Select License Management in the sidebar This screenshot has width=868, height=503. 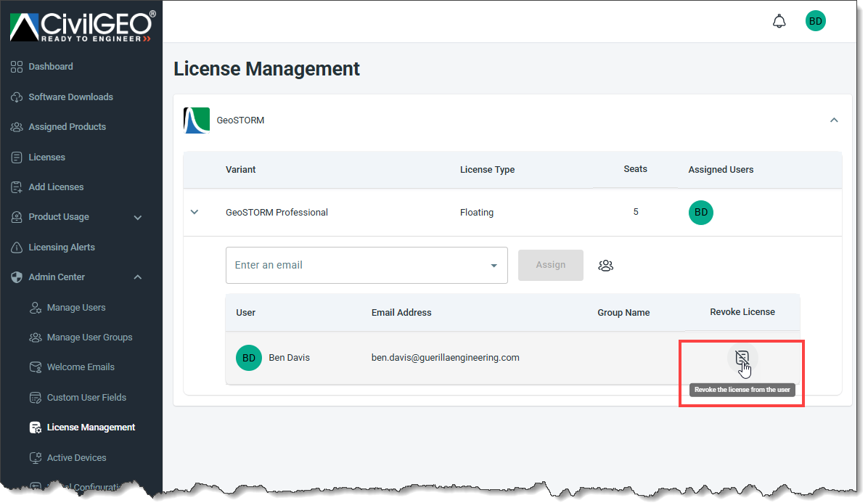pyautogui.click(x=91, y=427)
